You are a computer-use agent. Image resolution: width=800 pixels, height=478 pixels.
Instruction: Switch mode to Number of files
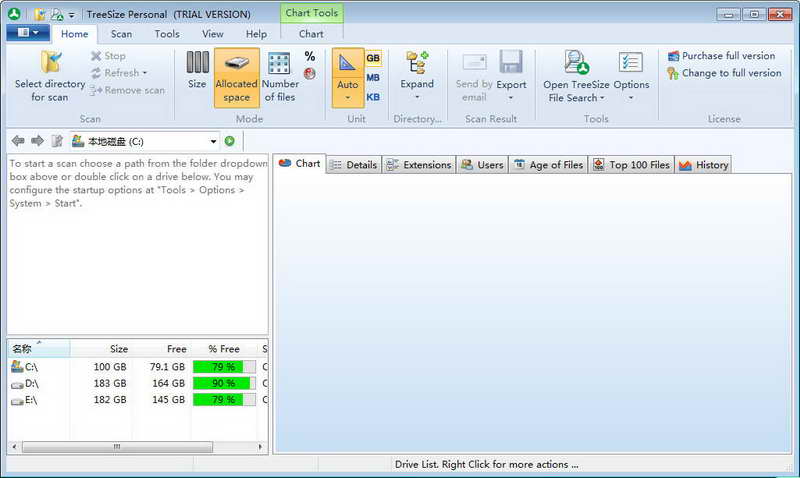coord(280,78)
